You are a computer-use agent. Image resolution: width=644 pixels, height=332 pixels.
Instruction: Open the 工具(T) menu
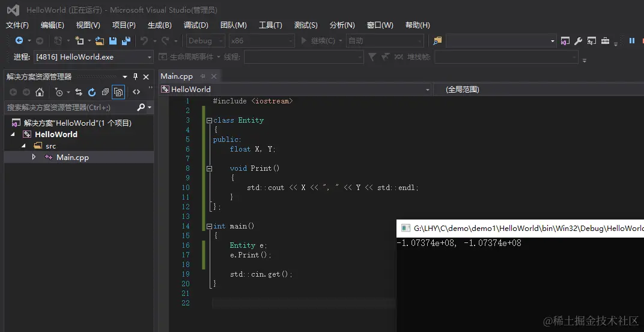pyautogui.click(x=270, y=25)
